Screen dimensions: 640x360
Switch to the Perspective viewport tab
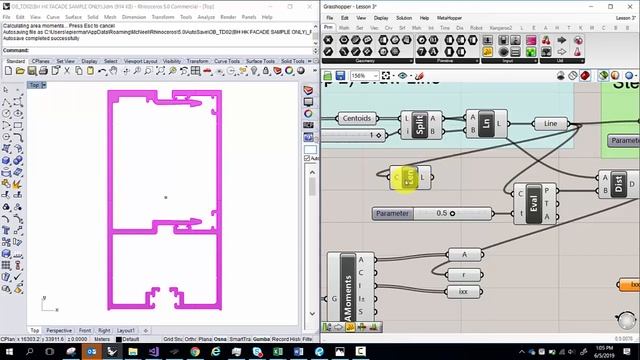tap(59, 330)
